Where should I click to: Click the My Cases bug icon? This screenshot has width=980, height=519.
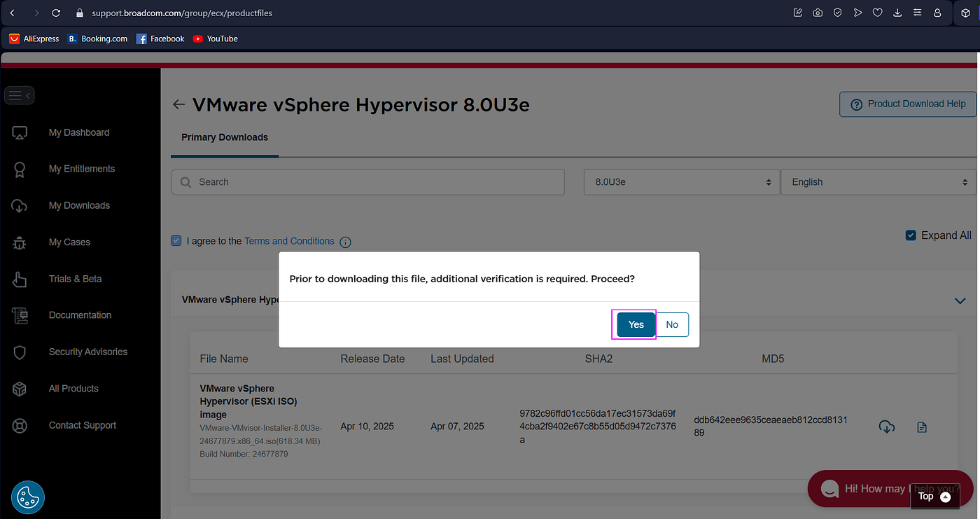20,242
